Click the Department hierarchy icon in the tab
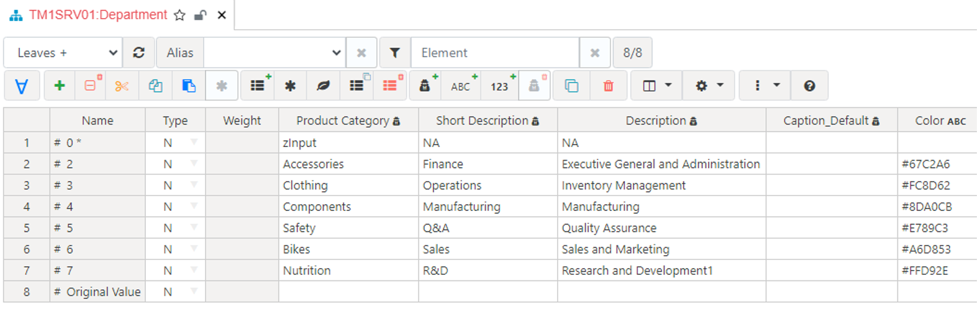 tap(16, 16)
